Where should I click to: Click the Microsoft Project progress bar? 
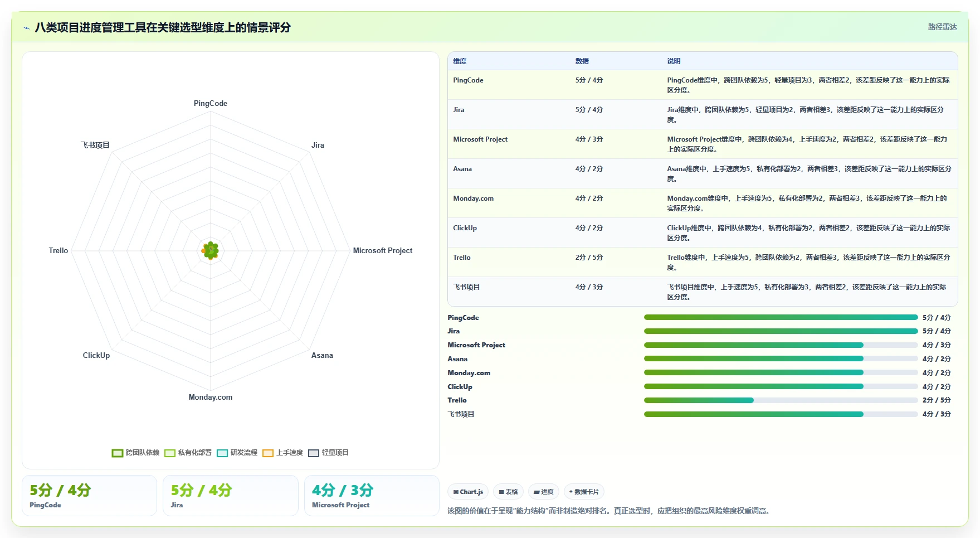tap(781, 345)
